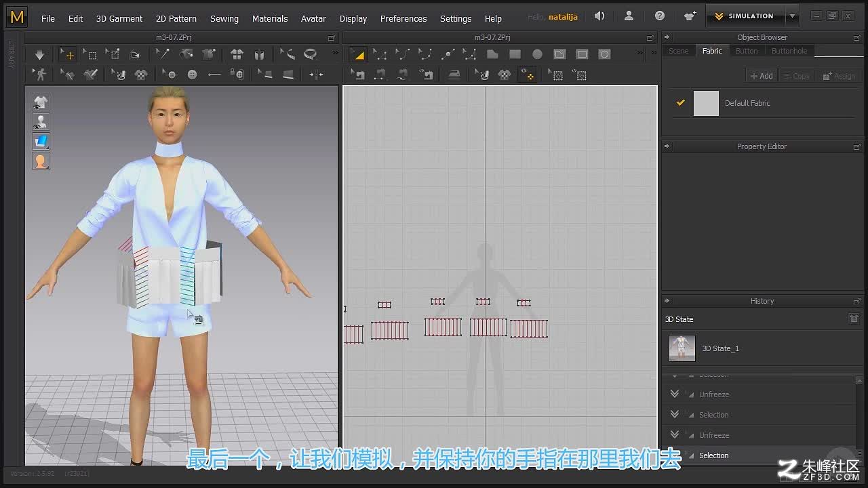Image resolution: width=868 pixels, height=488 pixels.
Task: Switch to the Scene tab
Action: pos(678,51)
